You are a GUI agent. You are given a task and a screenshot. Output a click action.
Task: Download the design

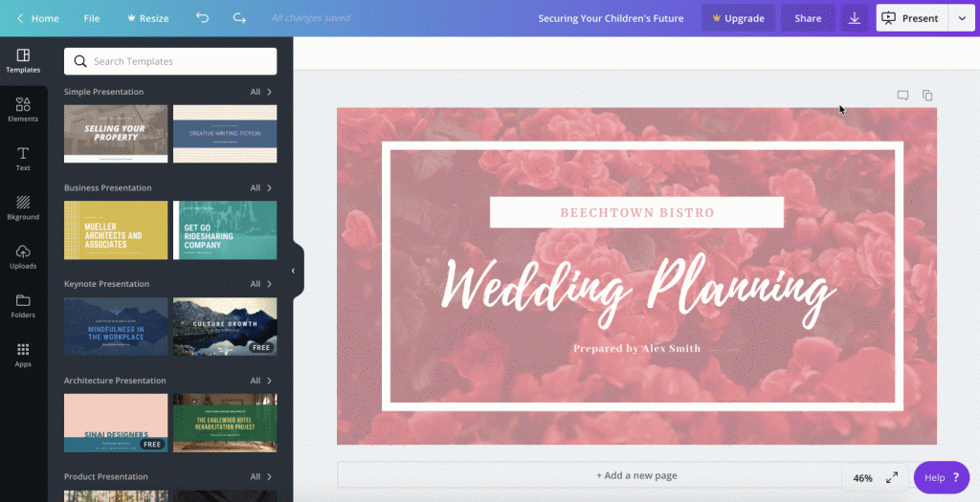(855, 18)
